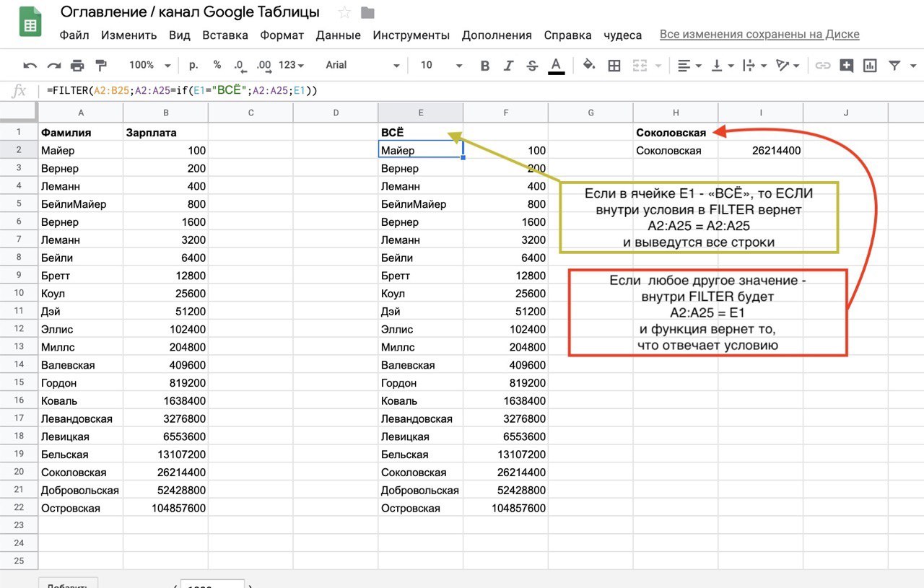This screenshot has height=588, width=924.
Task: Click the document title text
Action: 190,12
